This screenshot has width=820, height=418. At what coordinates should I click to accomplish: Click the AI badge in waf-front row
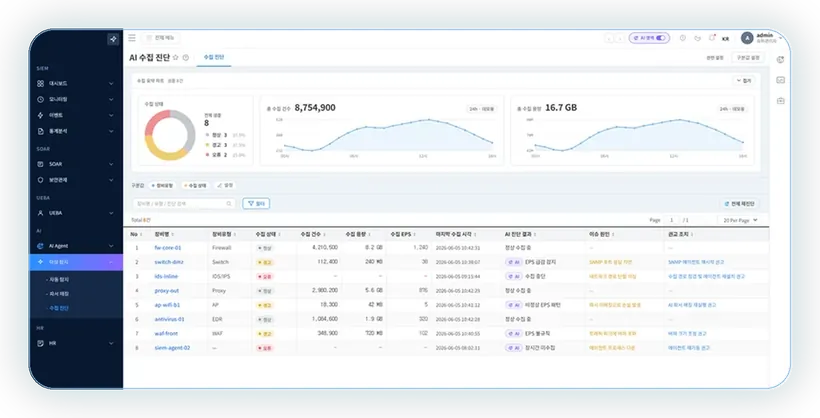[514, 333]
